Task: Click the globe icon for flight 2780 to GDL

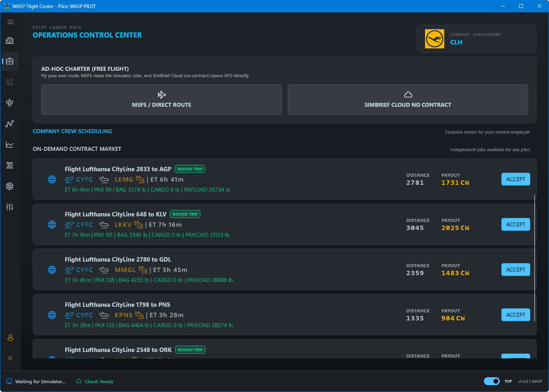Action: point(52,270)
